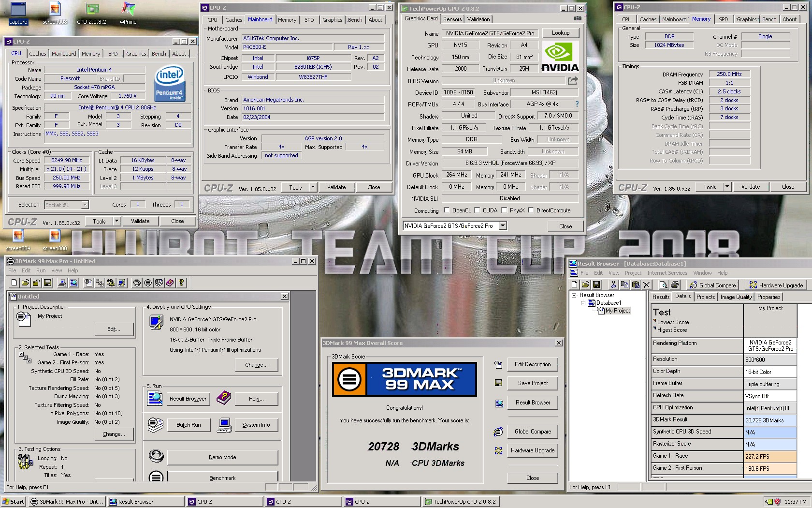Switch to Results tab in Result Browser
812x508 pixels.
pyautogui.click(x=661, y=297)
